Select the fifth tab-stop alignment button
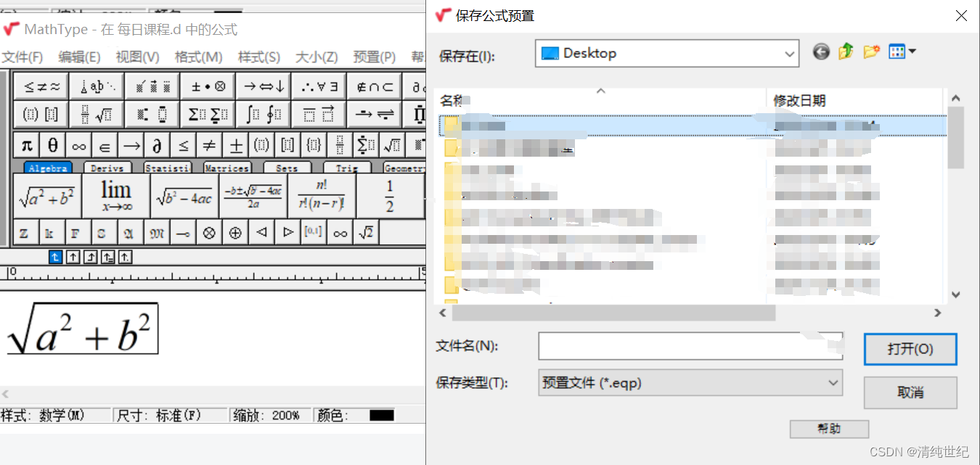The image size is (980, 465). pyautogui.click(x=126, y=257)
